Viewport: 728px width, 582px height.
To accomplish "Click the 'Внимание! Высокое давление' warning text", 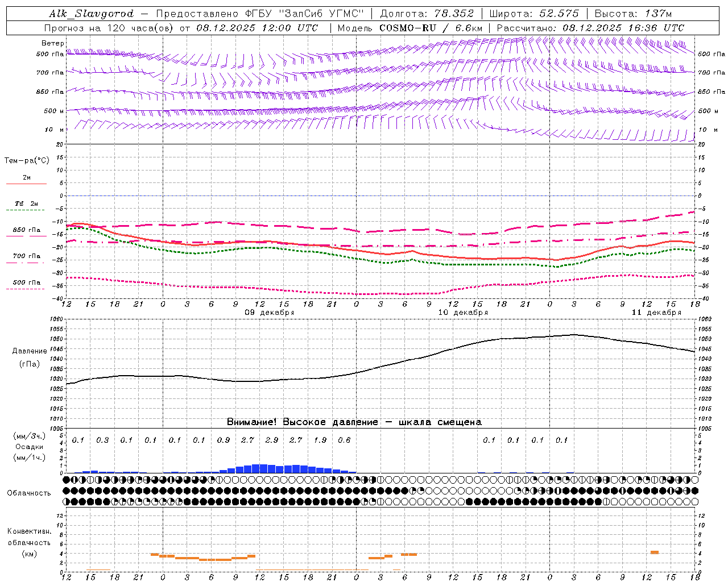I will tap(302, 422).
